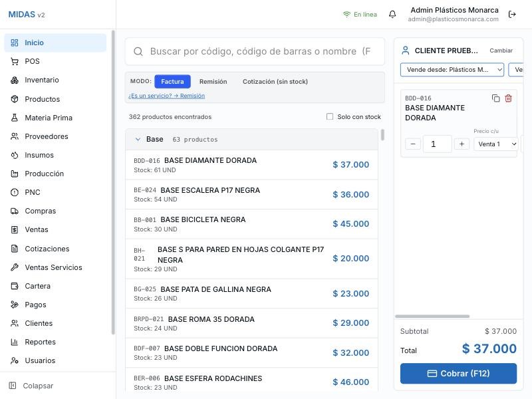Add BASE S PARA PARED product

pyautogui.click(x=251, y=259)
